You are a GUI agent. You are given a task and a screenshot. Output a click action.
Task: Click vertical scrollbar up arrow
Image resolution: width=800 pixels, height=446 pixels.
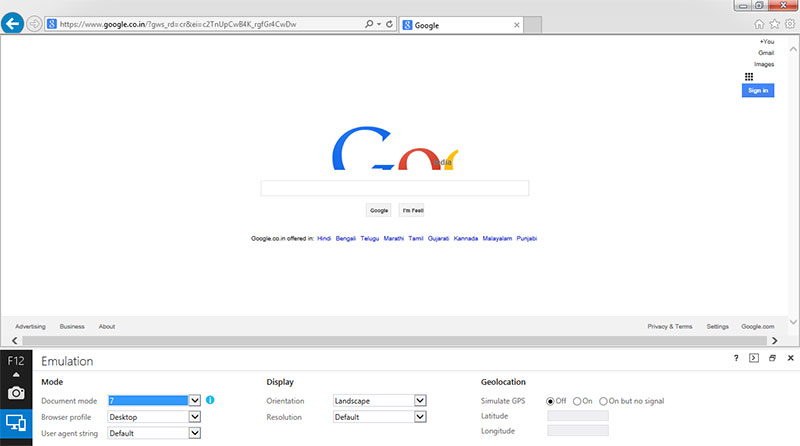pyautogui.click(x=793, y=49)
